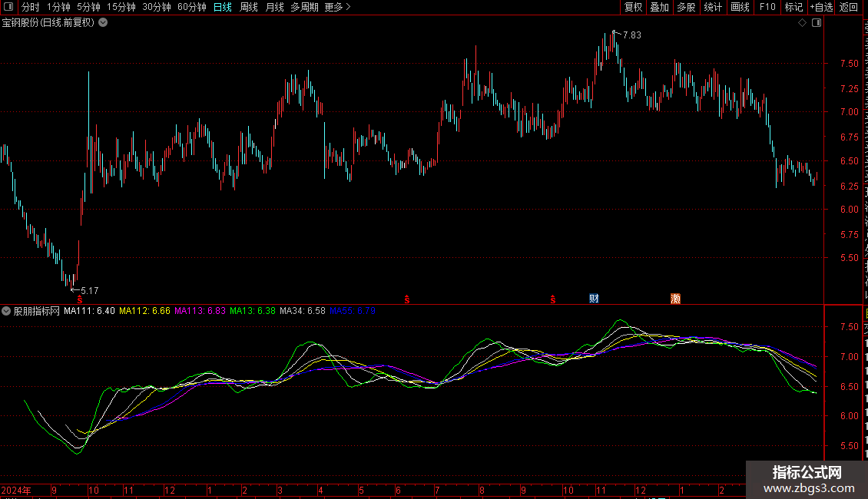Screen dimensions: 868x499
Task: Toggle the left sidebar panel icon
Action: pyautogui.click(x=8, y=7)
